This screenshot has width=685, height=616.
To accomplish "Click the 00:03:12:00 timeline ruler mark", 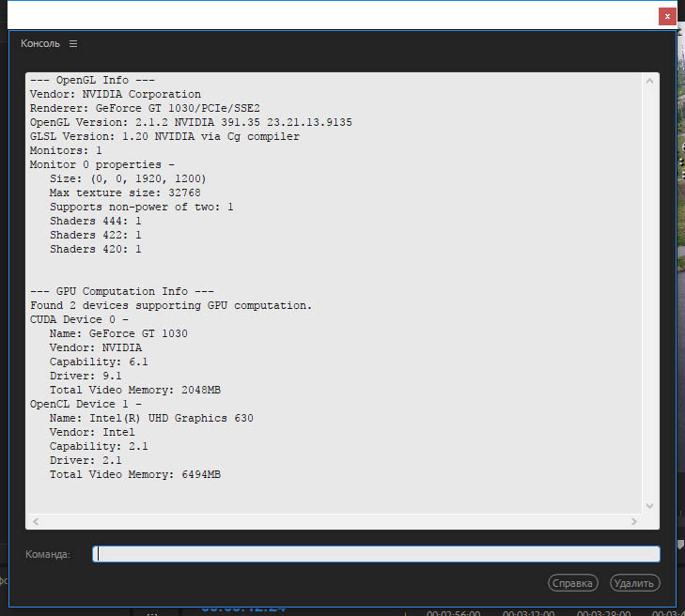I will pyautogui.click(x=529, y=613).
